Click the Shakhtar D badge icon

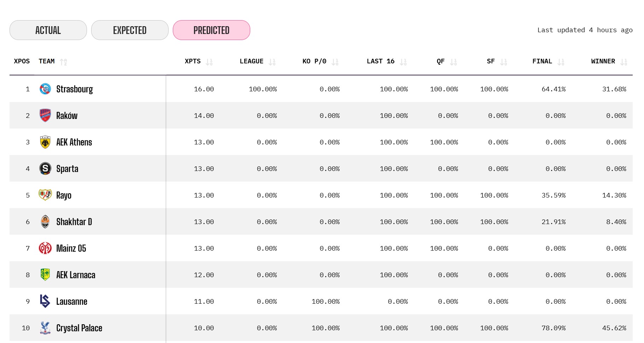point(45,222)
